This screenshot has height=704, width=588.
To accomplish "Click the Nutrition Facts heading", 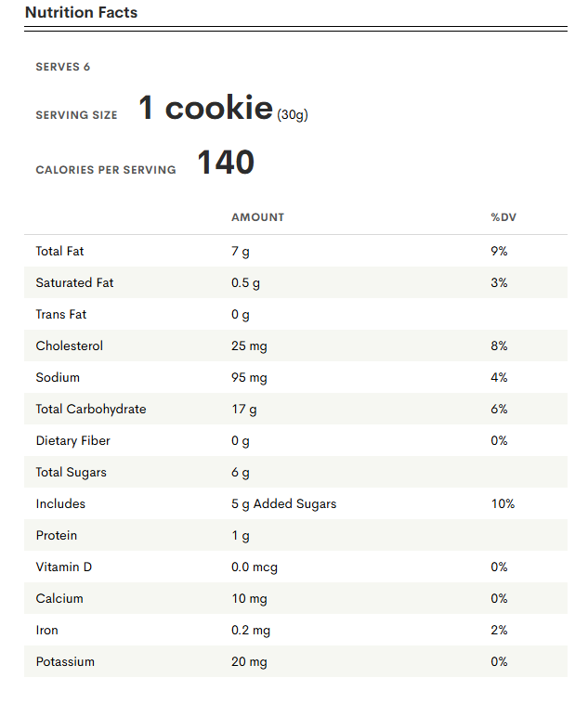I will pyautogui.click(x=81, y=13).
